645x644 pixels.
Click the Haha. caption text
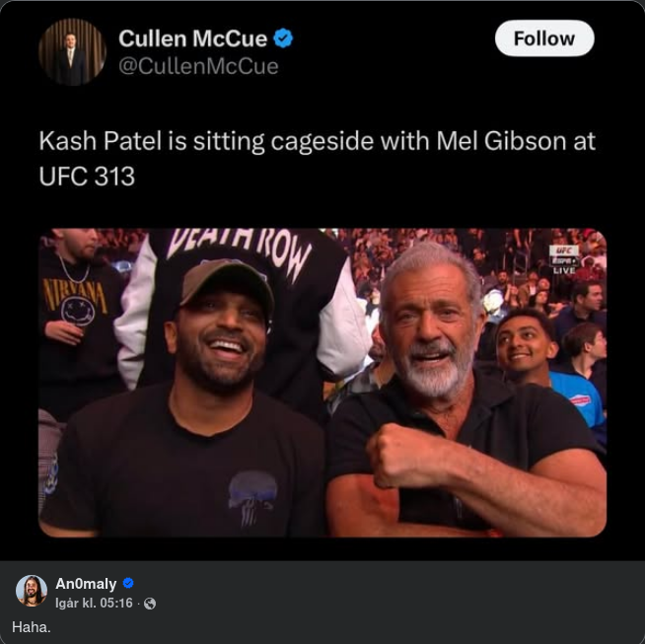[32, 626]
